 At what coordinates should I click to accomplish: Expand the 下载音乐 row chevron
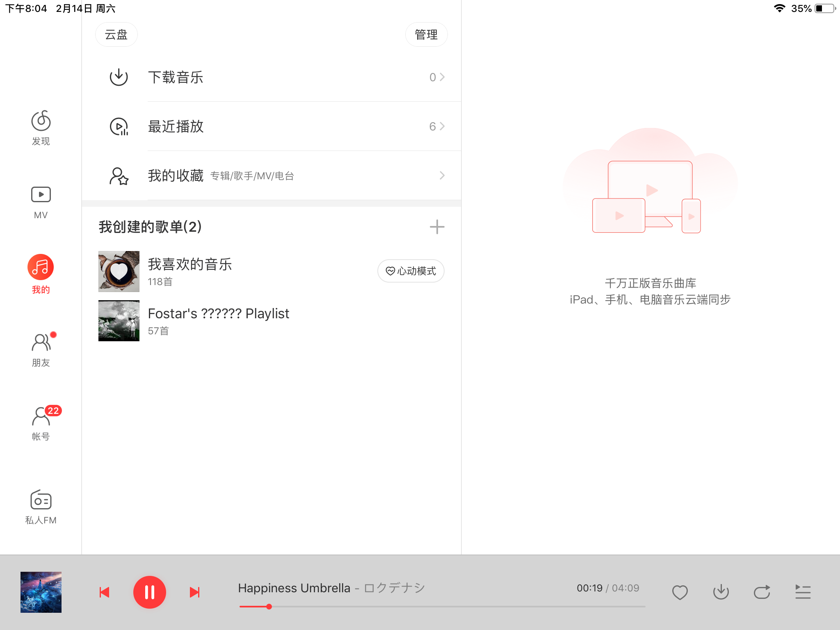tap(442, 77)
